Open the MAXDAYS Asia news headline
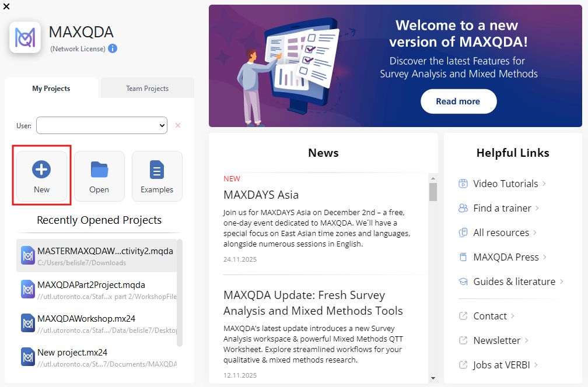The height and width of the screenshot is (387, 588). (261, 195)
